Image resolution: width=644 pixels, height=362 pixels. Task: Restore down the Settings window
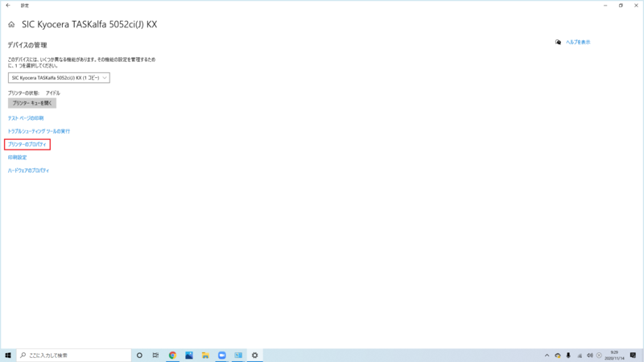click(621, 6)
